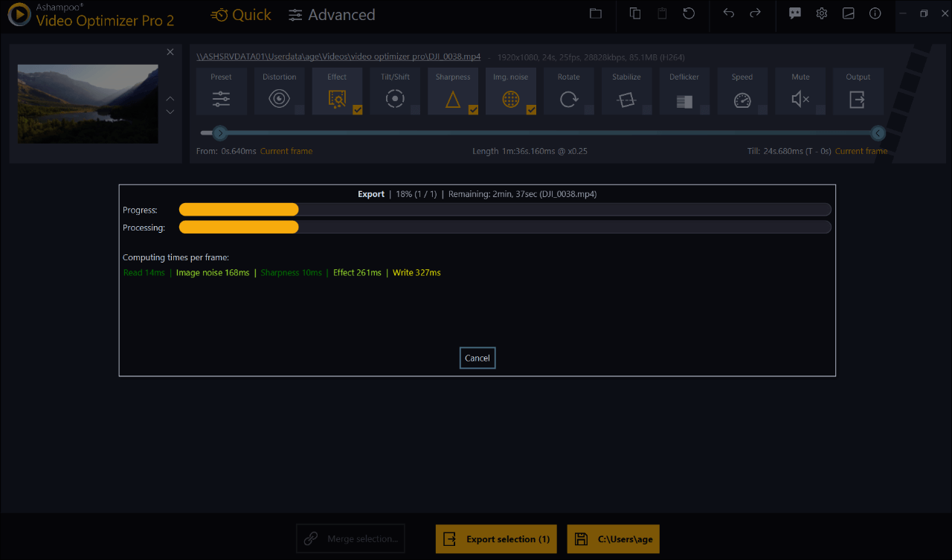The image size is (952, 560).
Task: Click 'Read 14ms' text
Action: point(144,273)
